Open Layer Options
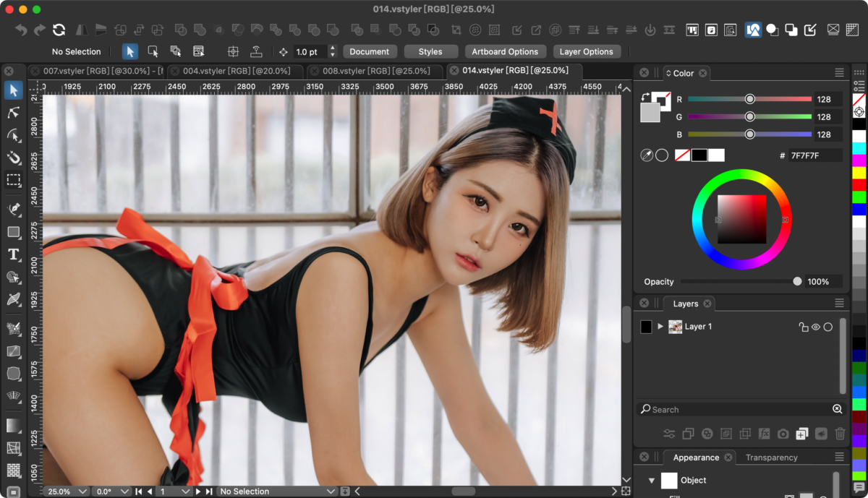The height and width of the screenshot is (498, 868). tap(586, 51)
